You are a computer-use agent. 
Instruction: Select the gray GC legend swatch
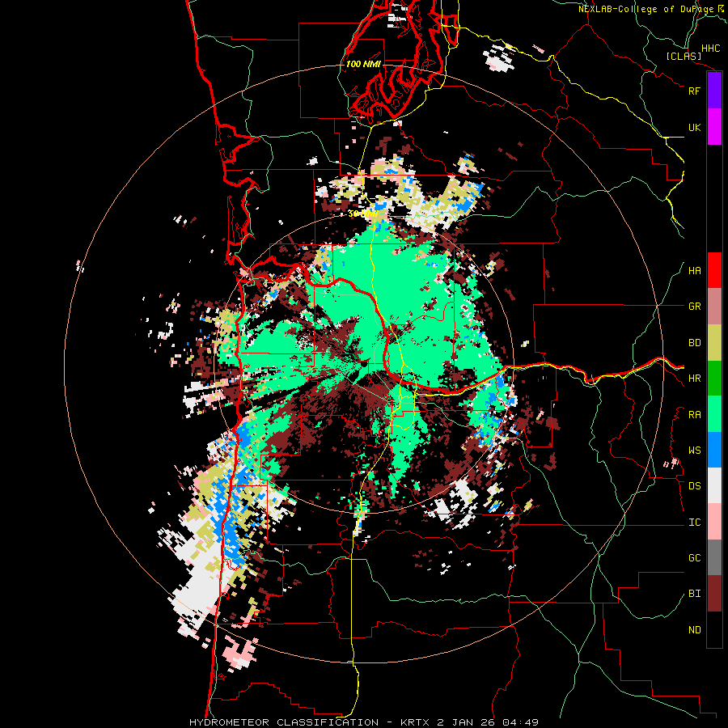(714, 557)
